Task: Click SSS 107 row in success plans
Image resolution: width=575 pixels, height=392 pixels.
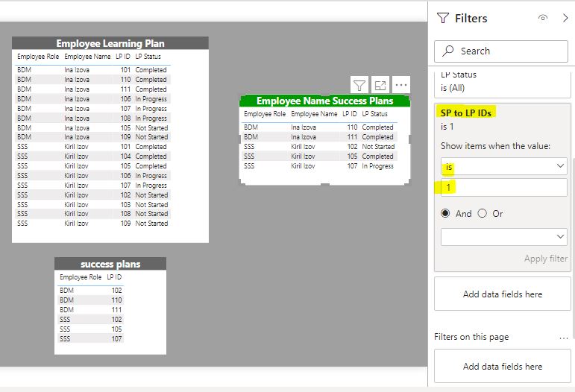Action: [90, 339]
